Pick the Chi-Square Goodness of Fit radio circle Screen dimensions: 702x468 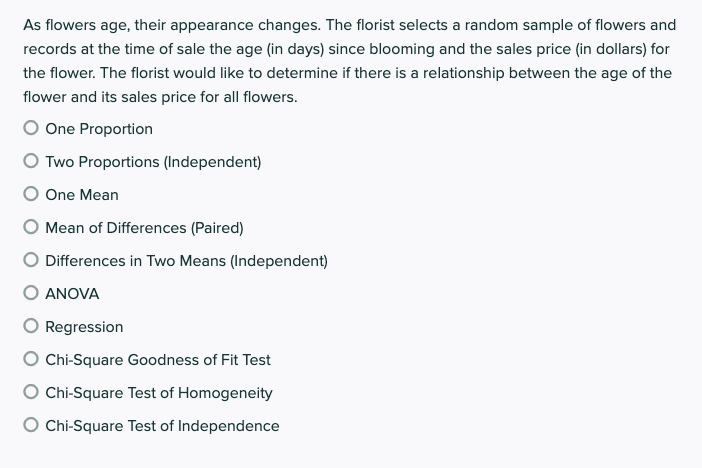31,360
